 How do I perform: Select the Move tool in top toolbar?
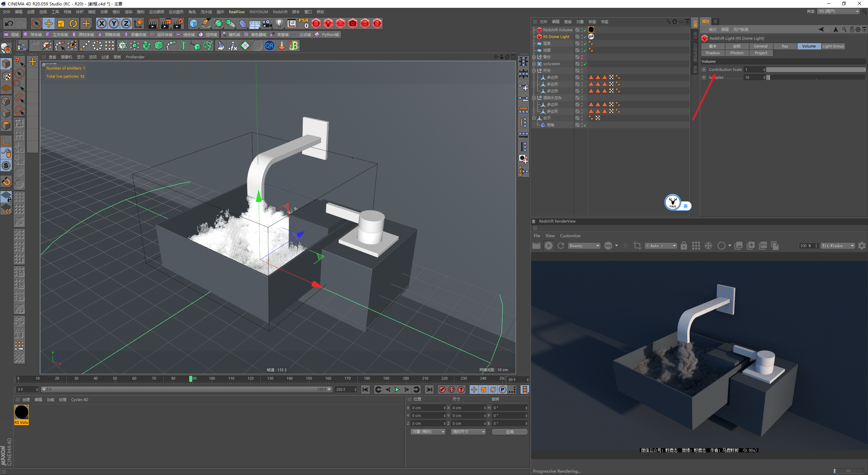49,23
